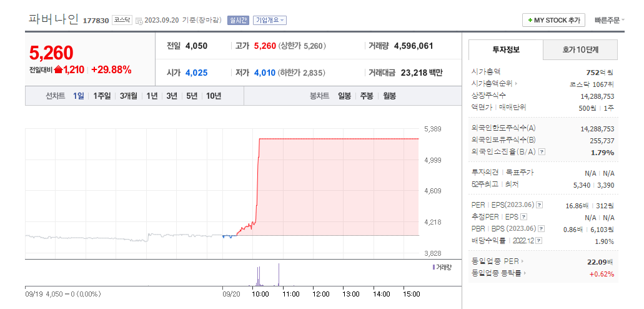
Task: Click the 5,389 y-axis price label
Action: pyautogui.click(x=432, y=129)
